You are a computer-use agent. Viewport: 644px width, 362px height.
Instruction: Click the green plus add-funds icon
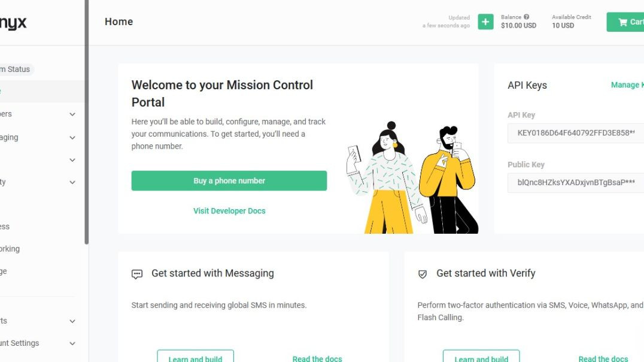(x=485, y=22)
